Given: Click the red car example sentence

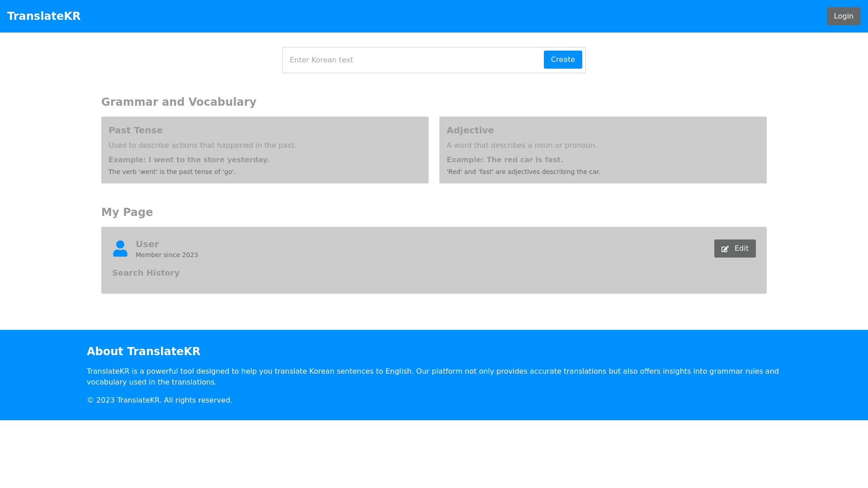Looking at the screenshot, I should click(x=505, y=160).
